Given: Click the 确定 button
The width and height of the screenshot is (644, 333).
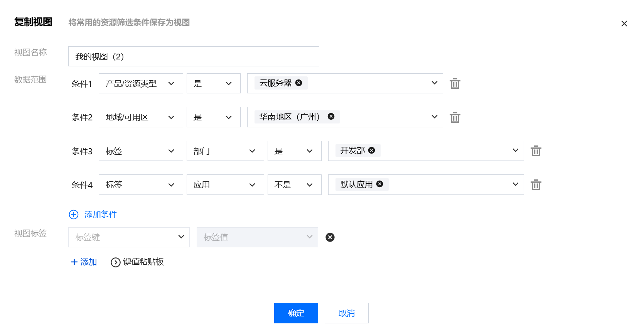Looking at the screenshot, I should (x=296, y=313).
